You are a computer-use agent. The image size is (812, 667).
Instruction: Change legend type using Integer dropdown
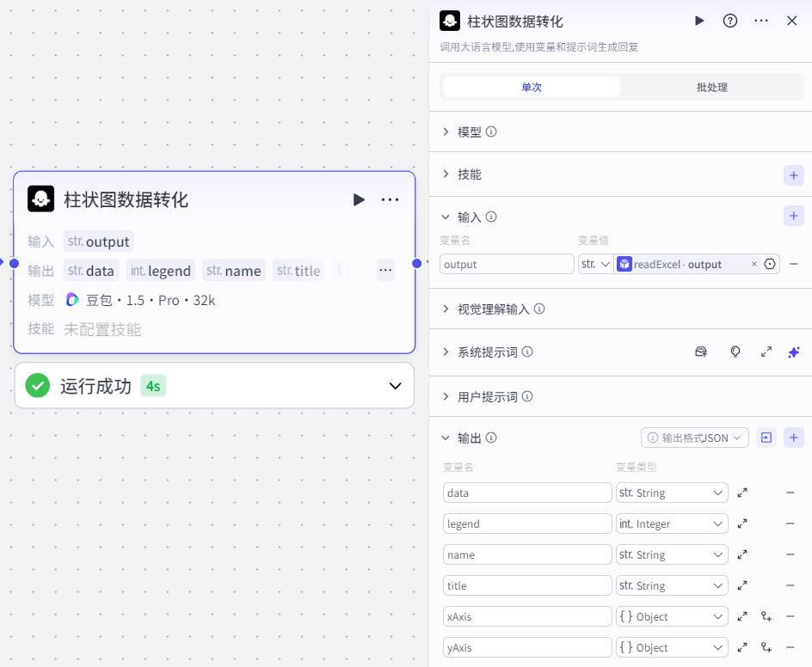tap(672, 523)
